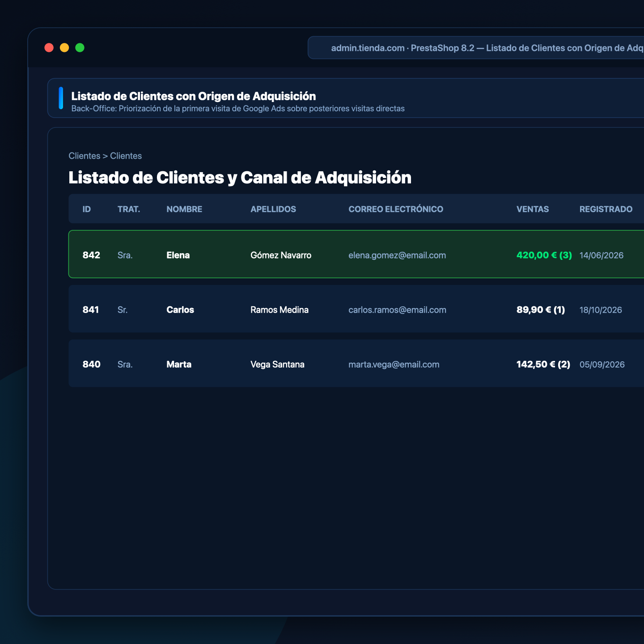
Task: Sort by VENTAS column header
Action: 533,209
